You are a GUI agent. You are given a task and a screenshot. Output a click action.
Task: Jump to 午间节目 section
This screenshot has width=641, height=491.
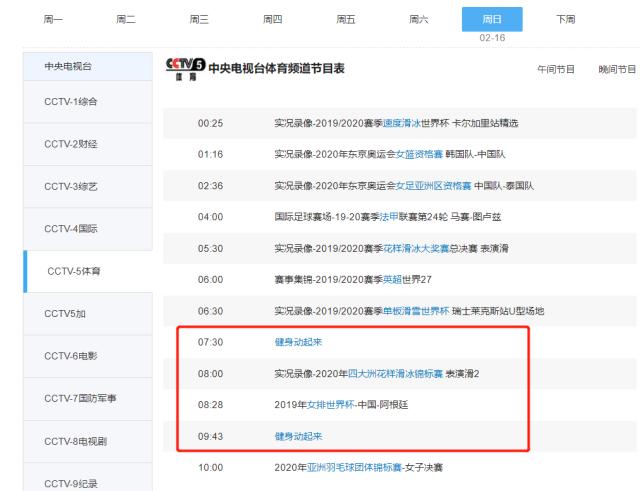pyautogui.click(x=556, y=70)
